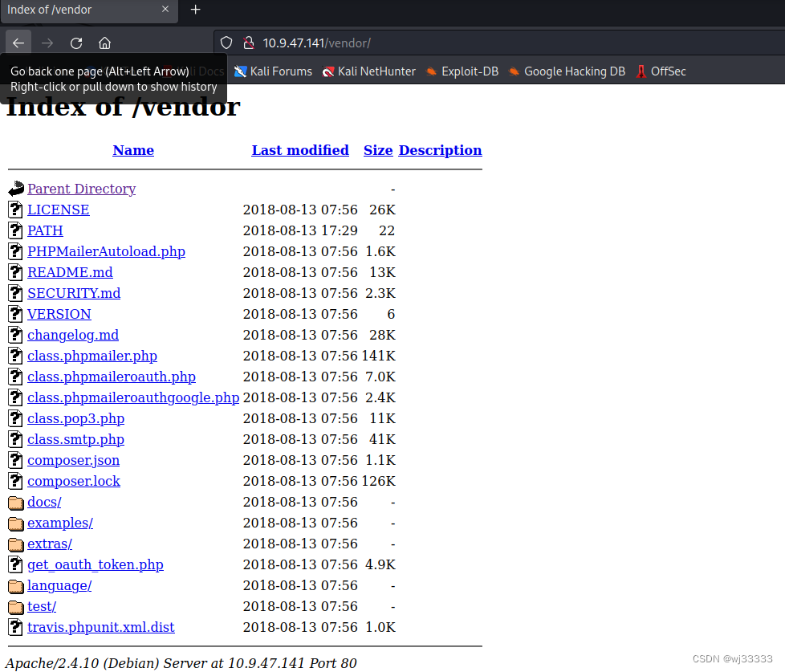The image size is (785, 672).
Task: Open the Exploit-DB bookmark
Action: 462,71
